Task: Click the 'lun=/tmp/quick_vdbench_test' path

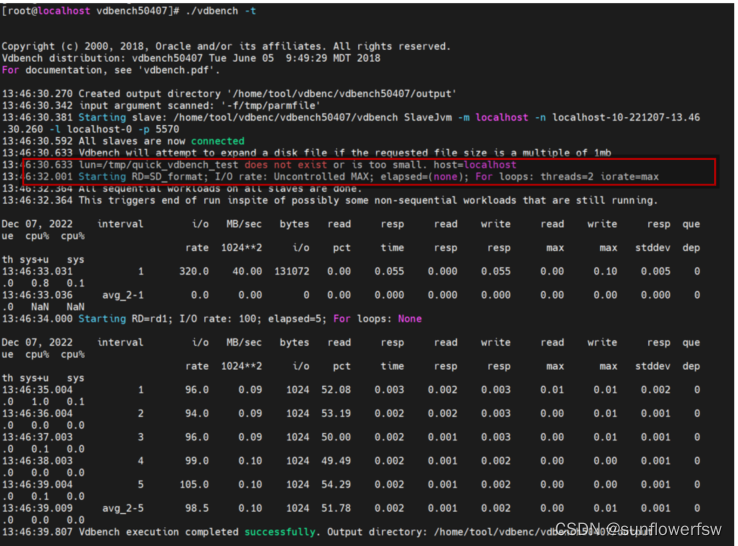Action: [158, 165]
